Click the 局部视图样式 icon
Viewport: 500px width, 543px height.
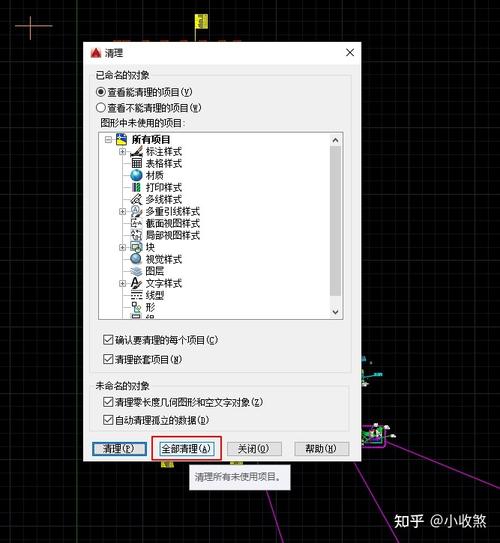point(136,235)
